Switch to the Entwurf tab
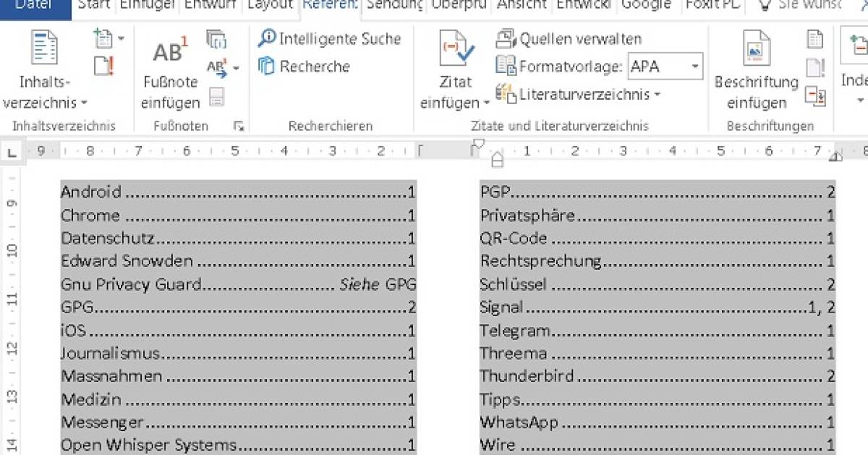This screenshot has width=868, height=455. (211, 6)
